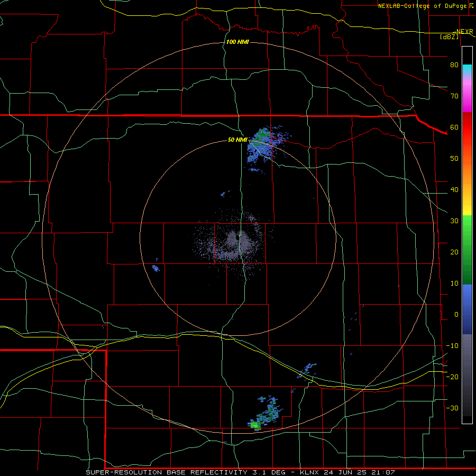Click the -30 value on color scale
Screen dimensions: 476x476
coord(452,408)
